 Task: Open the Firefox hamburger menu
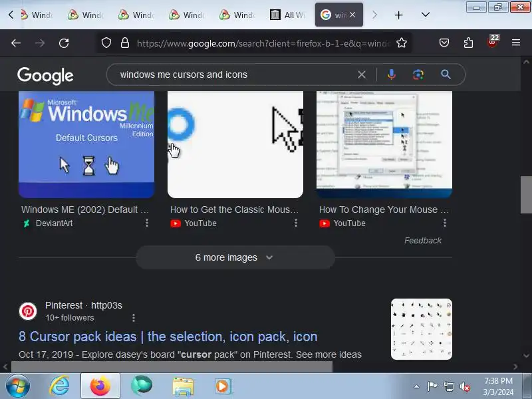(x=516, y=43)
